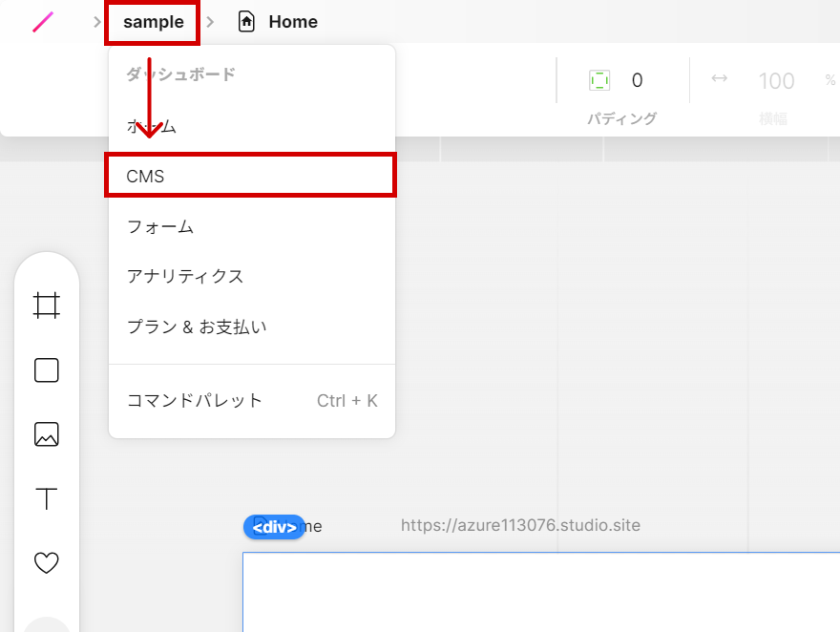Viewport: 840px width, 632px height.
Task: Select the Box tool in left toolbar
Action: click(47, 370)
